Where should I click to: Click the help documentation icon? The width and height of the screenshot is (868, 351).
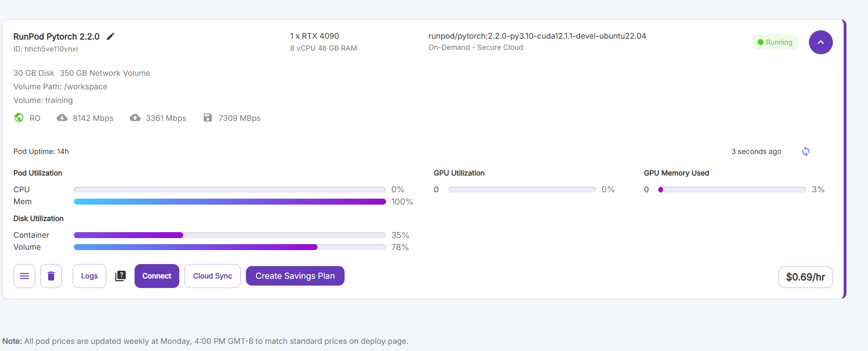pyautogui.click(x=120, y=276)
